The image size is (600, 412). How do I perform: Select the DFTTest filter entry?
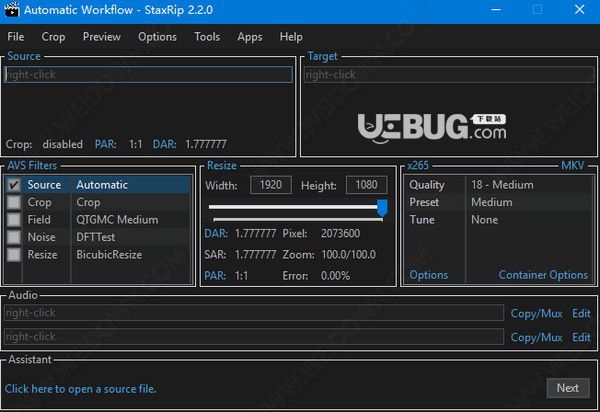(x=95, y=237)
